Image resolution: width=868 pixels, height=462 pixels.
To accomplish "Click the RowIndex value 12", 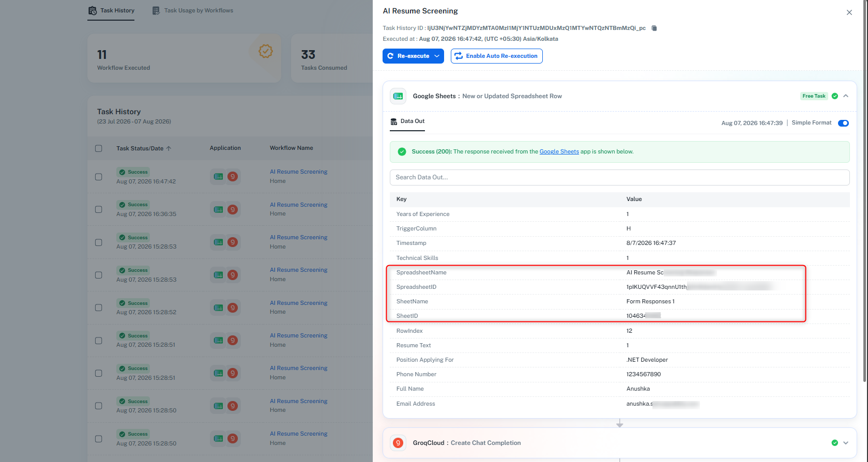I will pyautogui.click(x=629, y=331).
